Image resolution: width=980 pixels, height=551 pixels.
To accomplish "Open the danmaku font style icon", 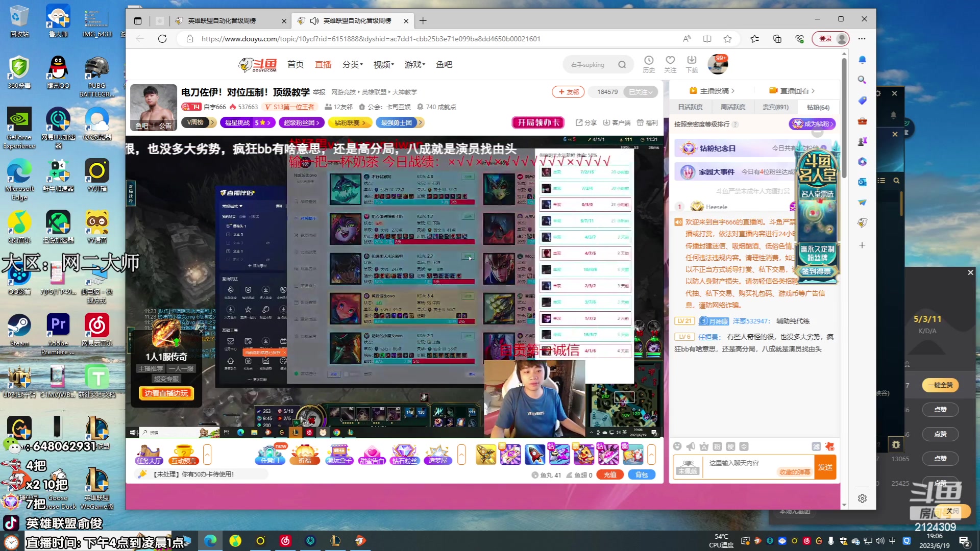I will (x=704, y=446).
